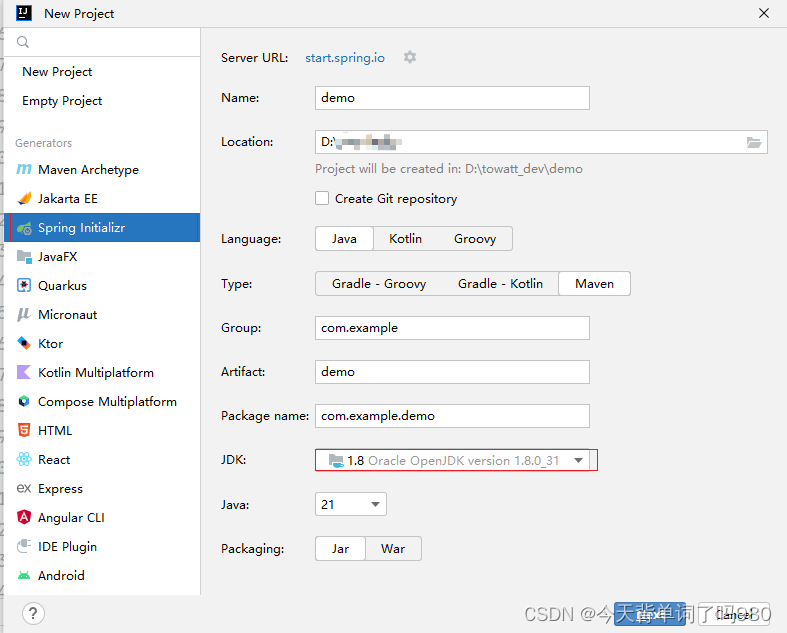Select the Kotlin Multiplatform generator label

96,372
